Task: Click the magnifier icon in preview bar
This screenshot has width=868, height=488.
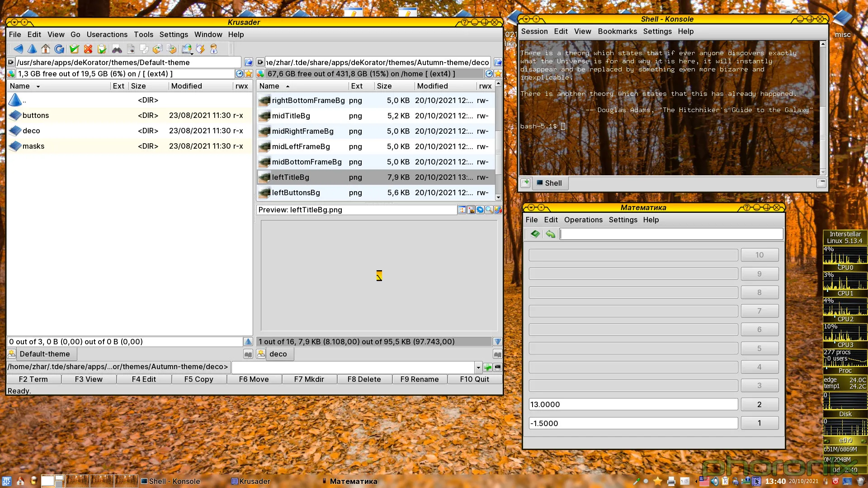Action: (489, 210)
